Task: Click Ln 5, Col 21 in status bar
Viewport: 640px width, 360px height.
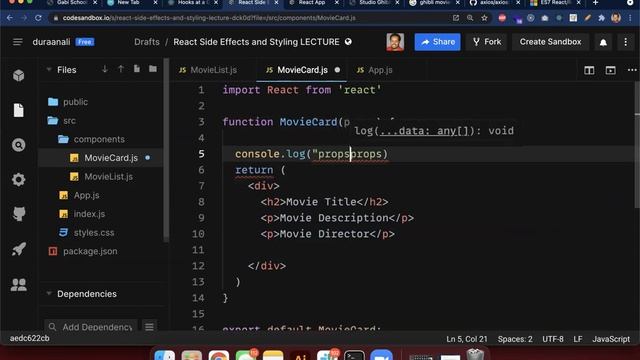Action: pos(467,339)
